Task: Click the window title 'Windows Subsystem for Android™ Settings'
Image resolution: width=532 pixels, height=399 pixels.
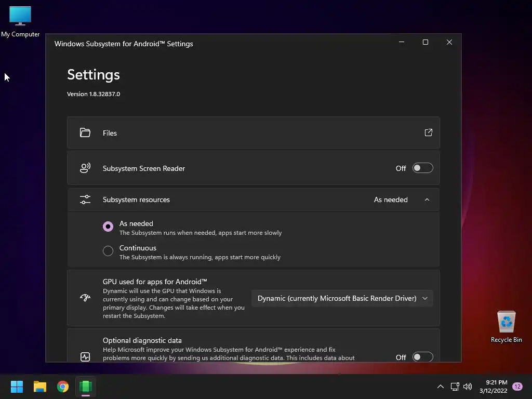Action: (x=124, y=44)
